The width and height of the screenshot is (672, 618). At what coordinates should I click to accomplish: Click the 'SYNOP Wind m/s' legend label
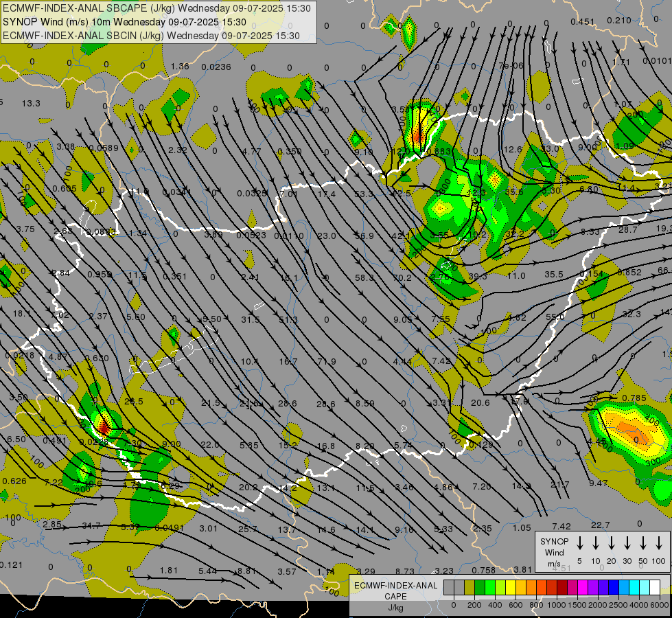tap(554, 552)
